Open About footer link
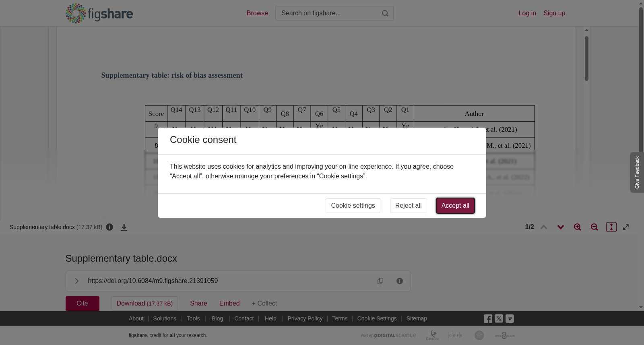Screen dimensions: 644x345 (136, 318)
